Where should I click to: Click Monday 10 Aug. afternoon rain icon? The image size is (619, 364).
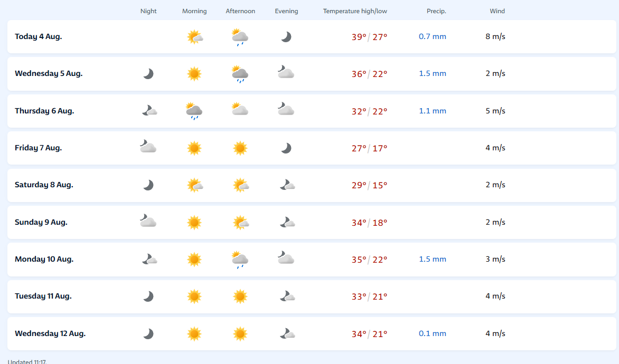(240, 260)
